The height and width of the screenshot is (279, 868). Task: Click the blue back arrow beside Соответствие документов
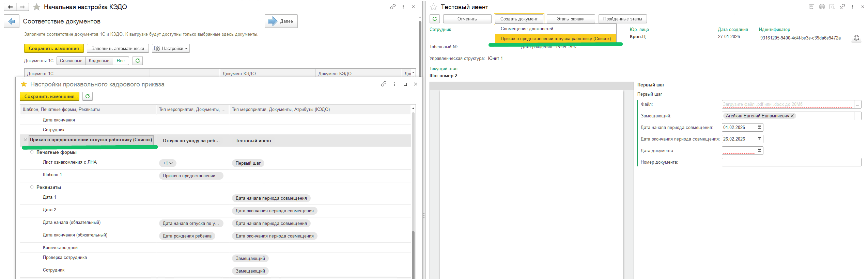[x=12, y=21]
